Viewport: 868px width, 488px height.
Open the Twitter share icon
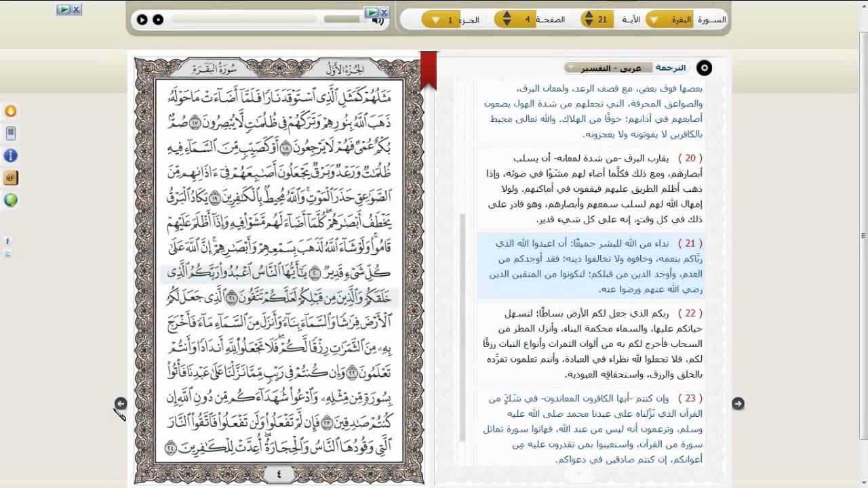click(7, 253)
